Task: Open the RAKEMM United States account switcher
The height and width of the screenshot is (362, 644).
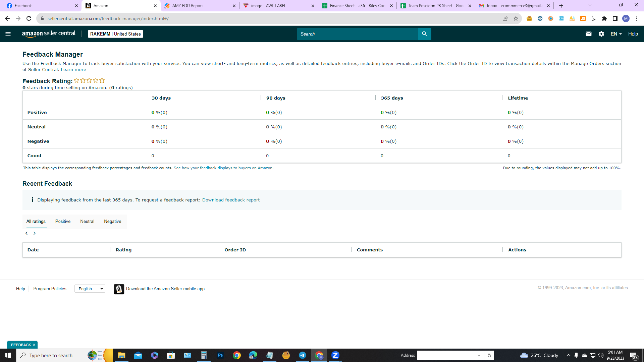Action: point(115,34)
